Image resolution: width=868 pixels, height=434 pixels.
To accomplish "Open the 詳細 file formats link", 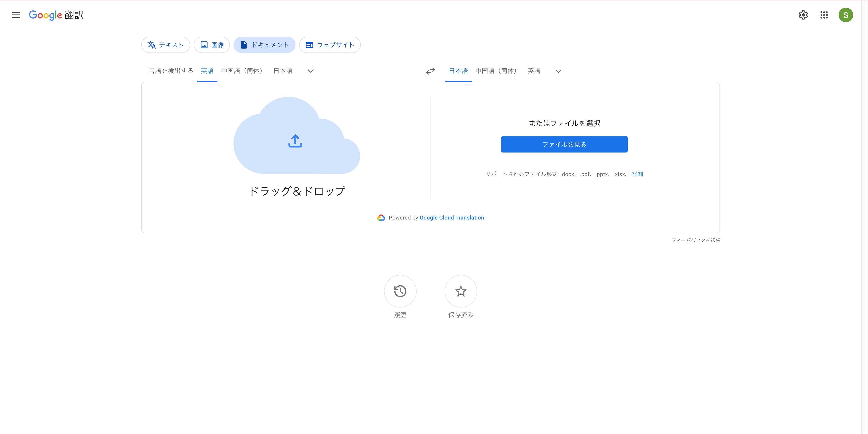I will [637, 174].
